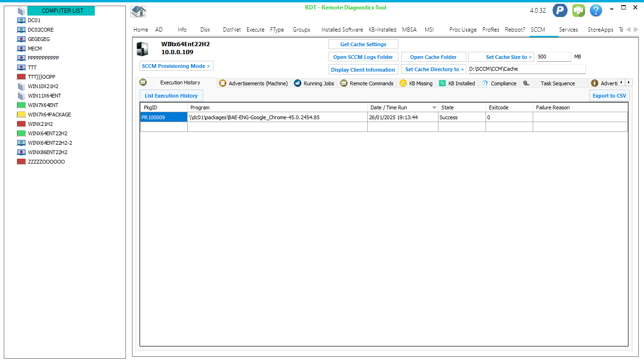Click the KB Missing warning triangle icon

(403, 83)
